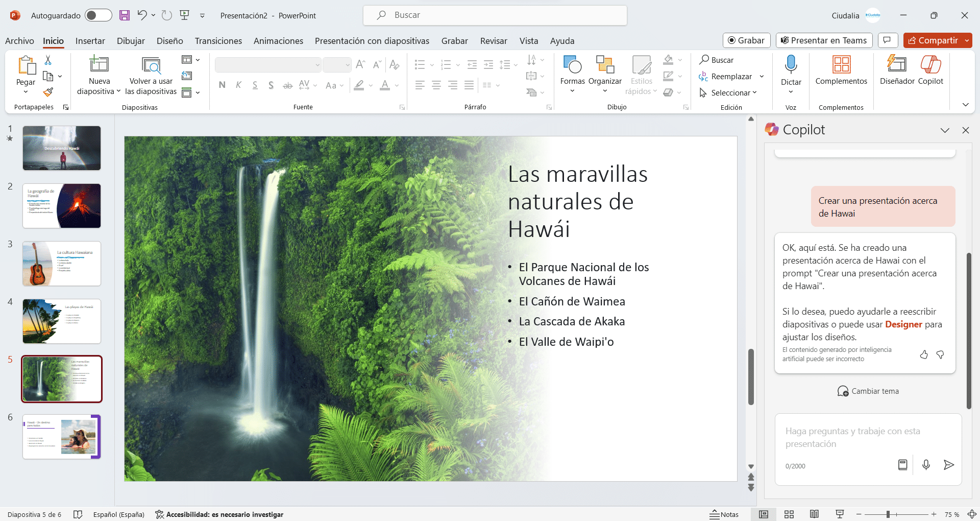Open the Diseñador tool
Screen dimensions: 980x521
(897, 69)
